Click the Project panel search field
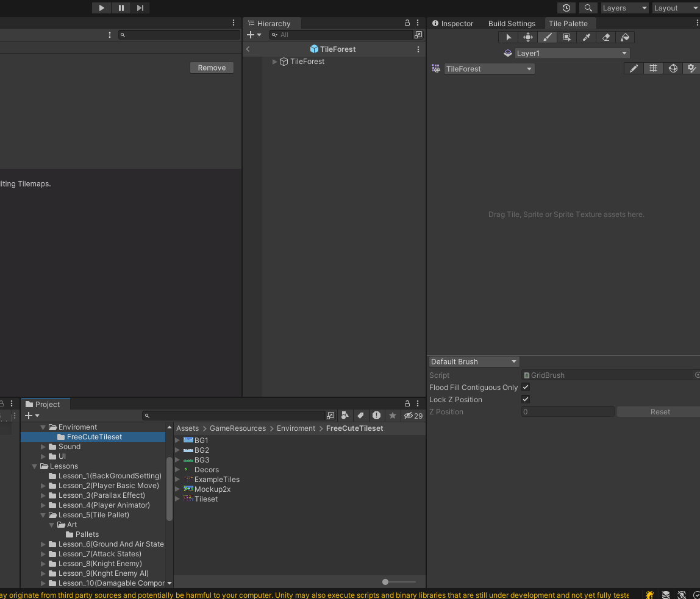This screenshot has height=599, width=700. tap(234, 416)
